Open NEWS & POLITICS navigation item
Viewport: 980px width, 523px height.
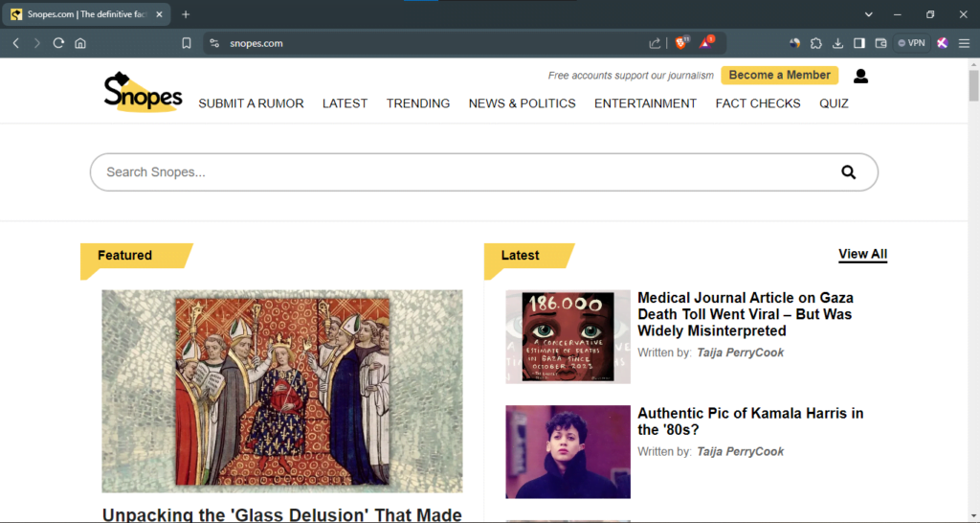[522, 103]
